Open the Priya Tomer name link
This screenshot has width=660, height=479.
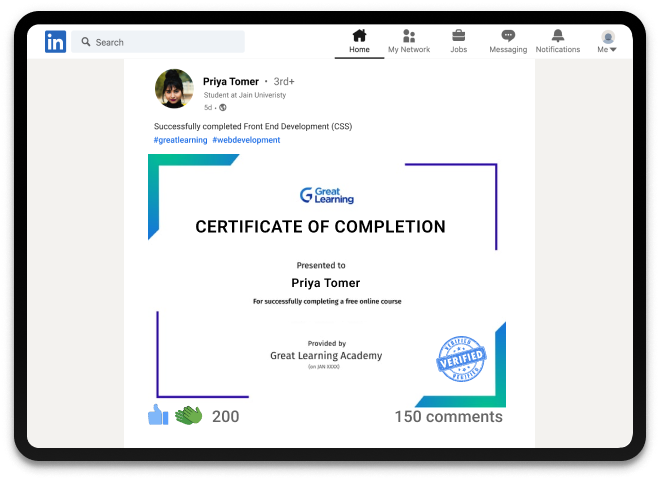tap(231, 81)
